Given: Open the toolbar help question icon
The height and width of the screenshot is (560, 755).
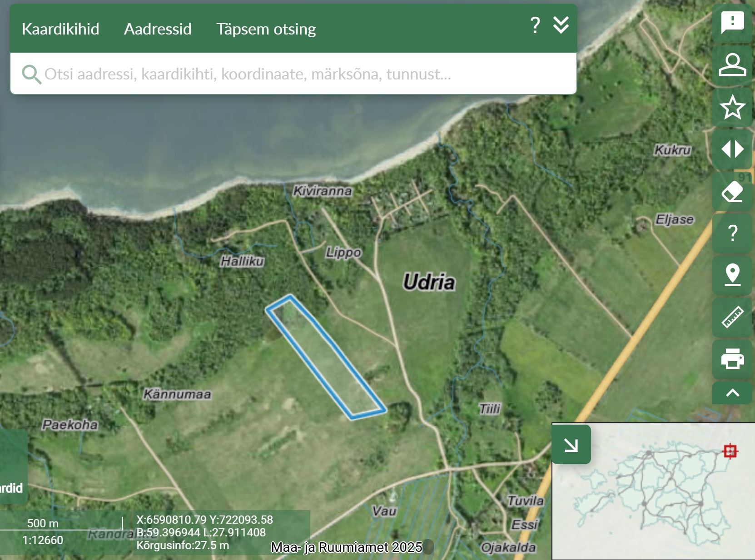Looking at the screenshot, I should click(732, 233).
